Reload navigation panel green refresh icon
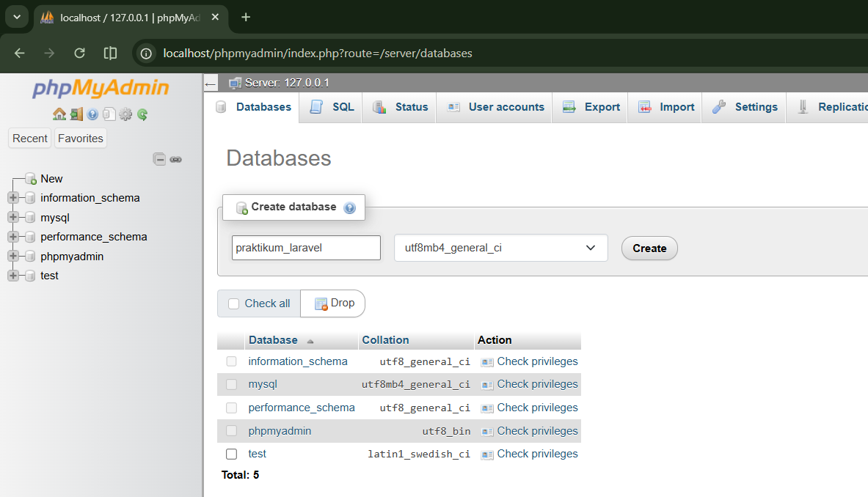This screenshot has height=497, width=868. [142, 114]
